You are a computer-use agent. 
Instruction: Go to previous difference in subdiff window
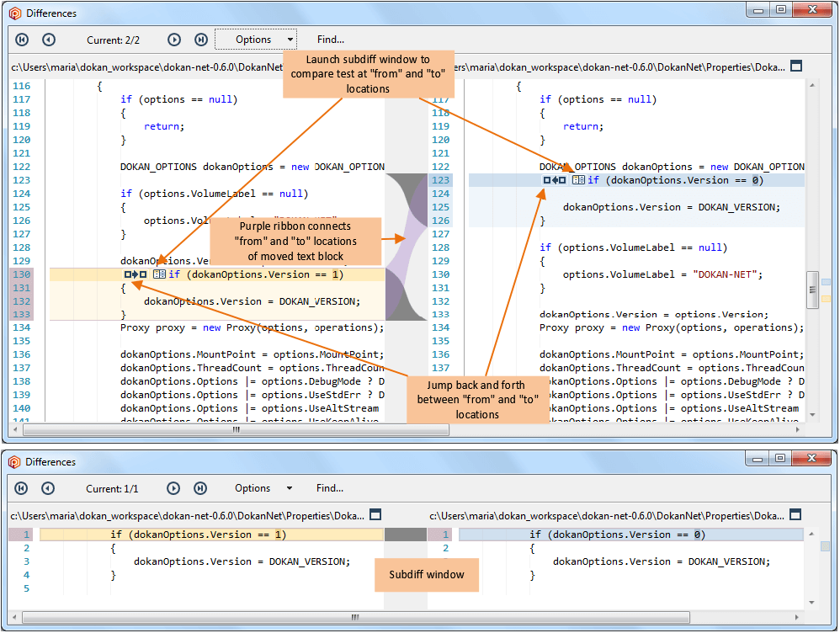[48, 488]
